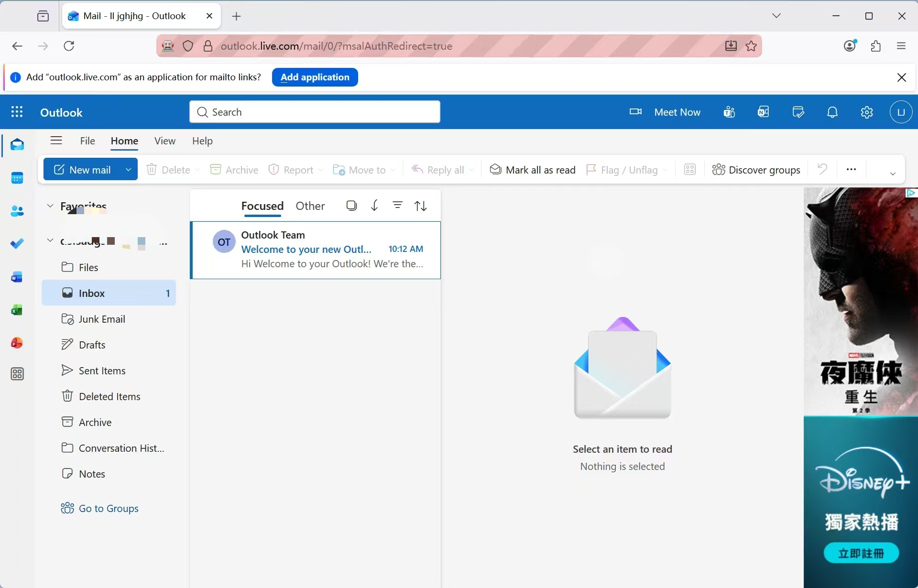This screenshot has width=918, height=588.
Task: Expand the New mail split-button arrow
Action: (128, 169)
